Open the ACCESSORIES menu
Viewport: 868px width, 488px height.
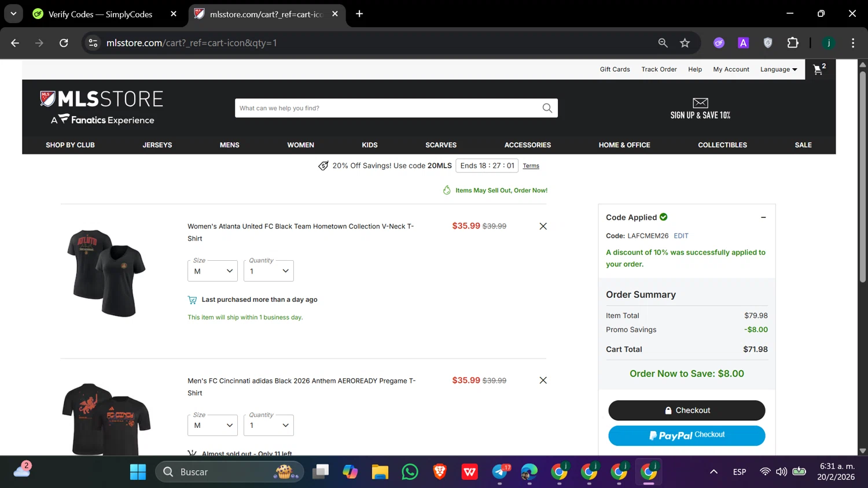[x=528, y=145]
